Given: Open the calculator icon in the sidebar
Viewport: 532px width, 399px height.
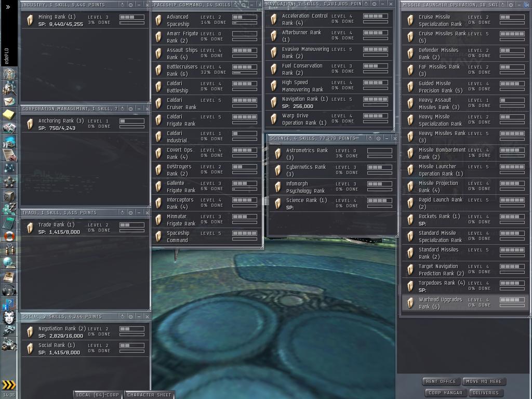Looking at the screenshot, I should tap(9, 223).
